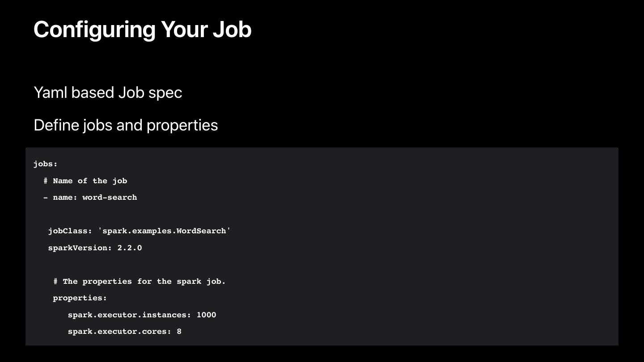Select the cores value "8"
The width and height of the screenshot is (644, 362).
click(x=179, y=332)
